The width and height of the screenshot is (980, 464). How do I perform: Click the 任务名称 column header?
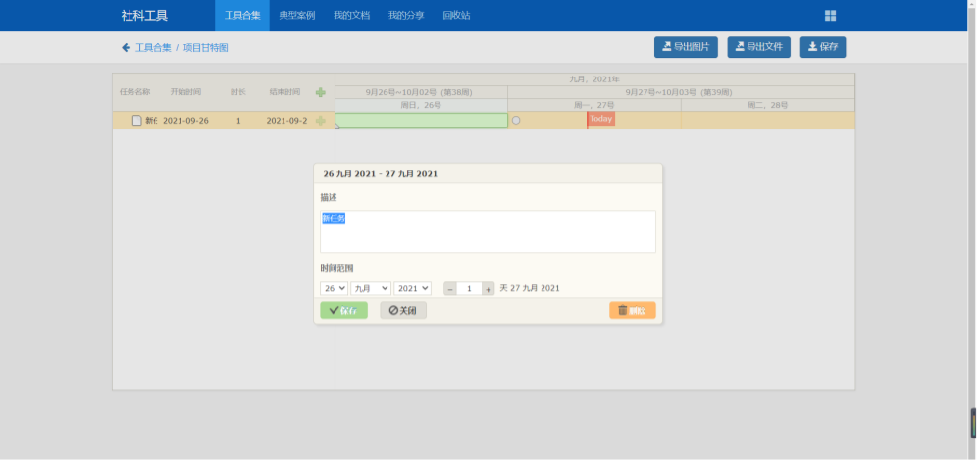point(135,92)
